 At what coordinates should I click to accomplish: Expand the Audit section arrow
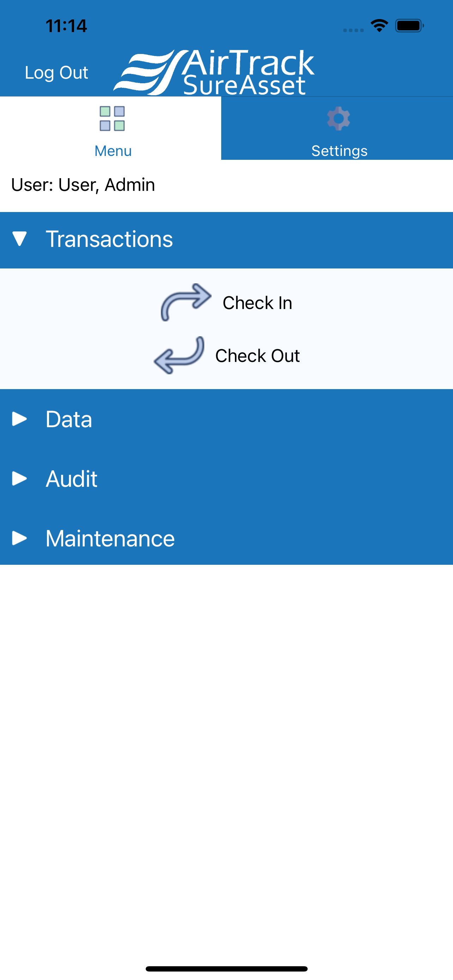[x=19, y=479]
